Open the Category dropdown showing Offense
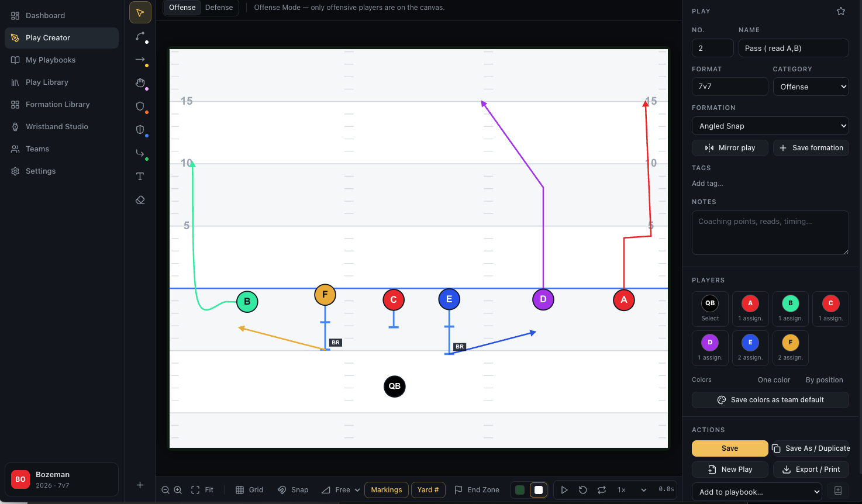Screen dimensions: 862x504 tap(811, 87)
